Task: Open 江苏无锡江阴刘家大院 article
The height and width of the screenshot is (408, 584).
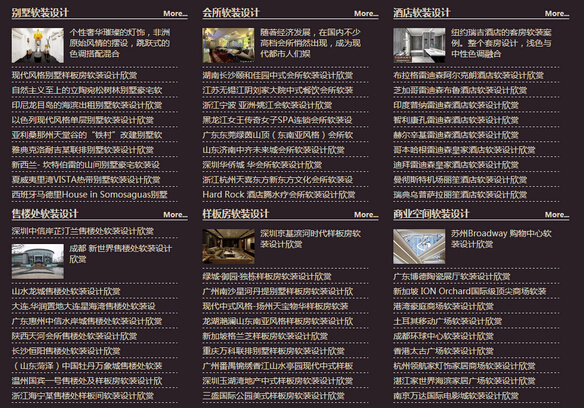Action: coord(277,90)
